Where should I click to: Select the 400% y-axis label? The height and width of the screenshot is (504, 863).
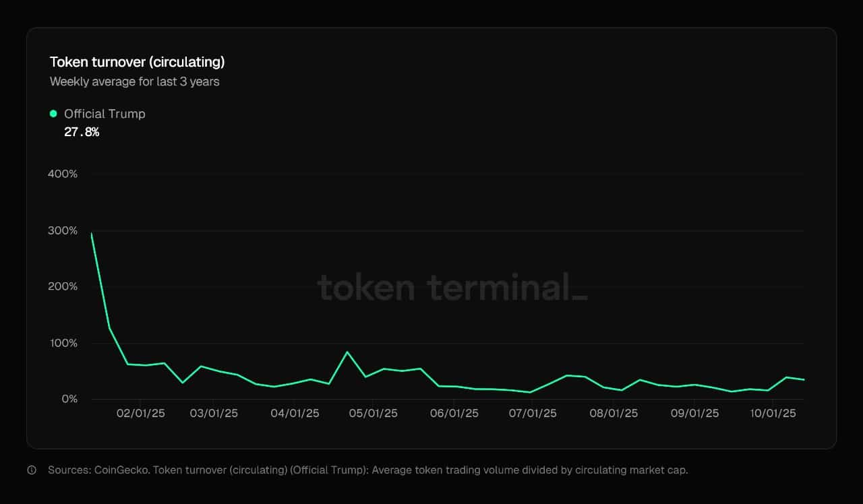[63, 174]
